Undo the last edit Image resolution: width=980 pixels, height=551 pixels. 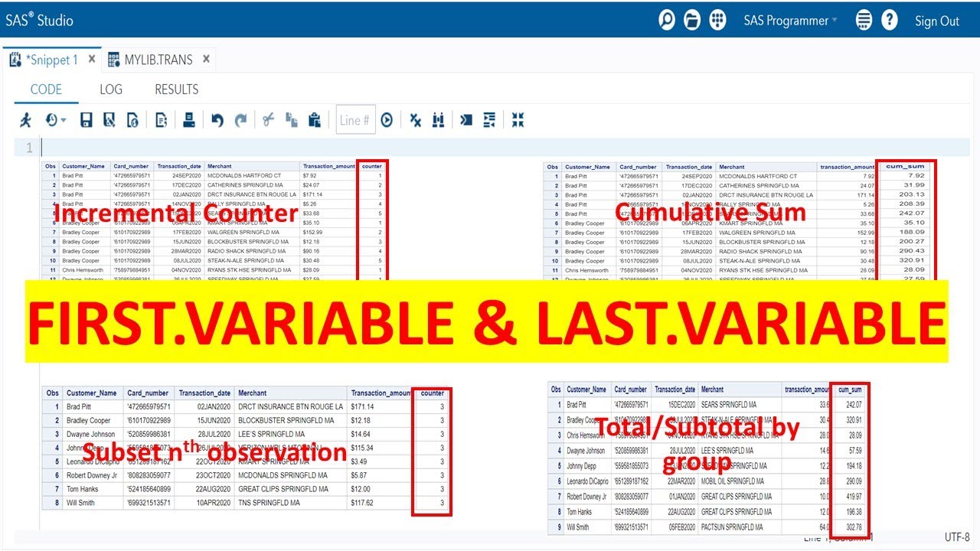(217, 120)
